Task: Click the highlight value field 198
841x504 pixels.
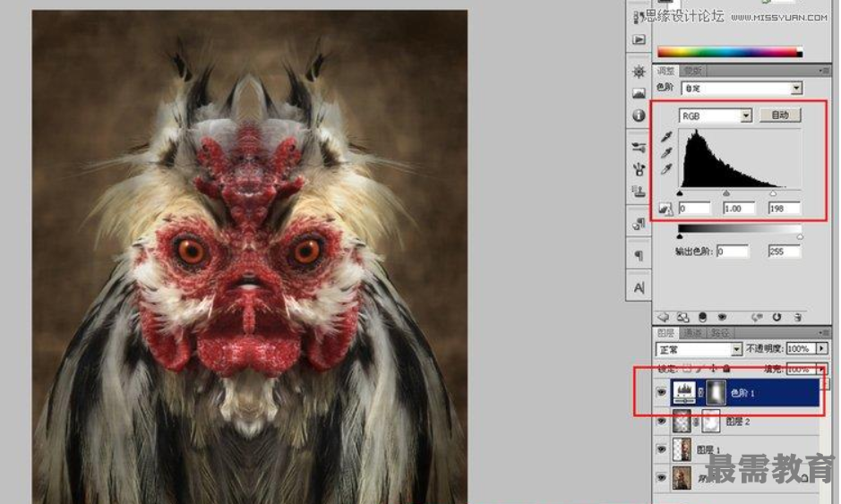Action: click(x=785, y=208)
